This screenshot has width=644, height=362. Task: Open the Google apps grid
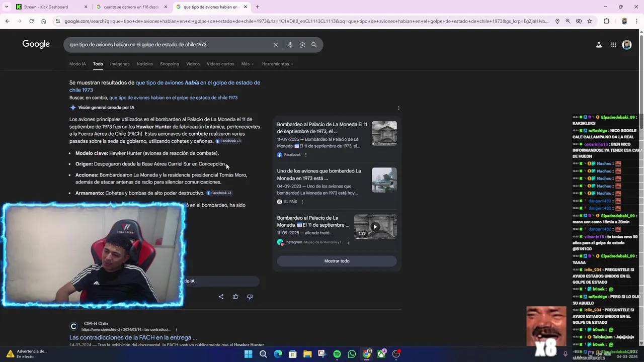[613, 45]
